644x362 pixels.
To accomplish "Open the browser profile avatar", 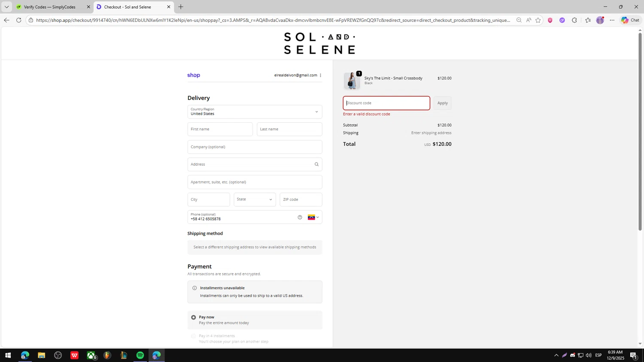I will (600, 20).
